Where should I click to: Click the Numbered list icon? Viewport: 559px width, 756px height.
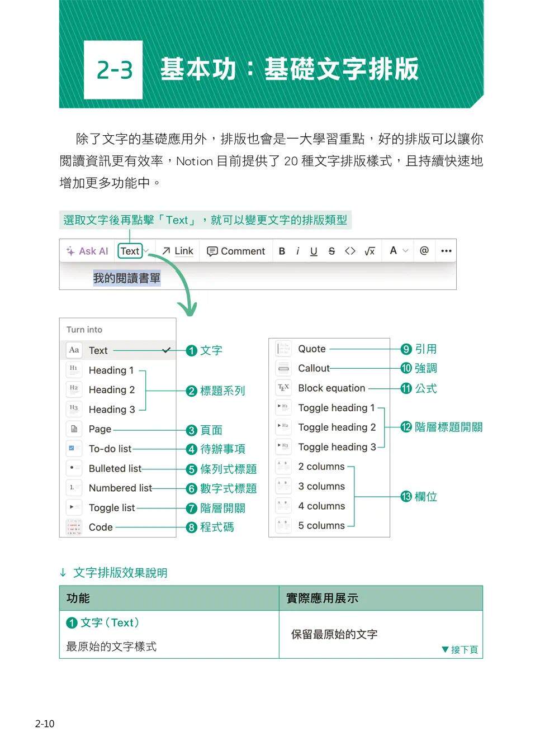pyautogui.click(x=74, y=488)
